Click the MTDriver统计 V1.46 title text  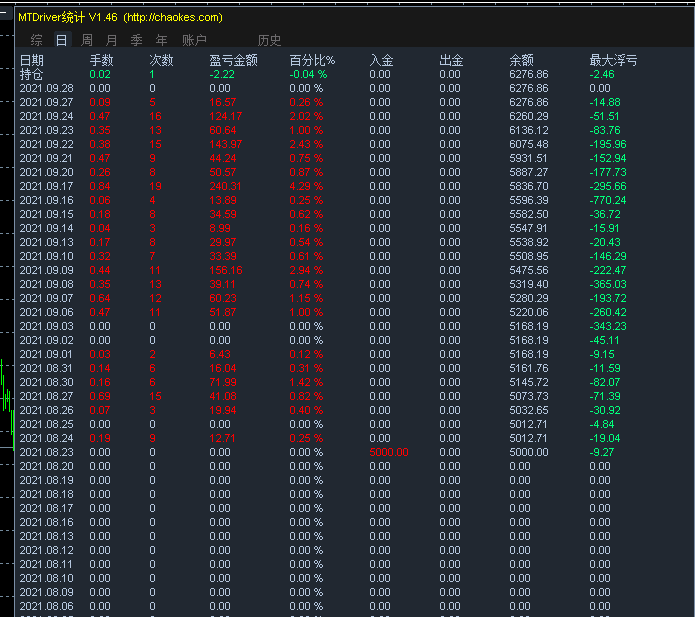68,17
